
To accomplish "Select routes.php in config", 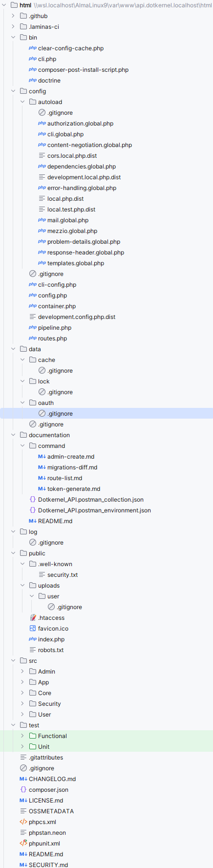I will point(52,339).
